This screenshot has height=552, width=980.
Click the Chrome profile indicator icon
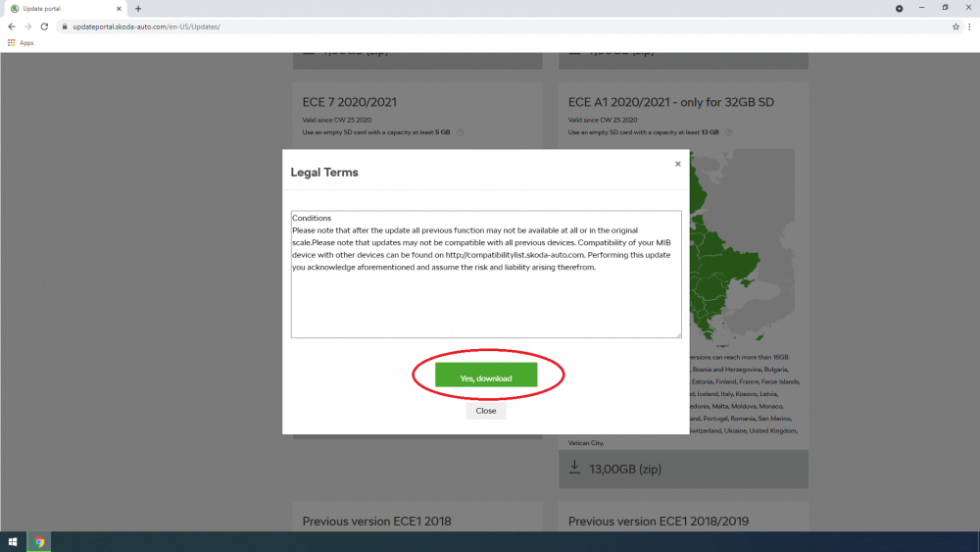point(899,8)
